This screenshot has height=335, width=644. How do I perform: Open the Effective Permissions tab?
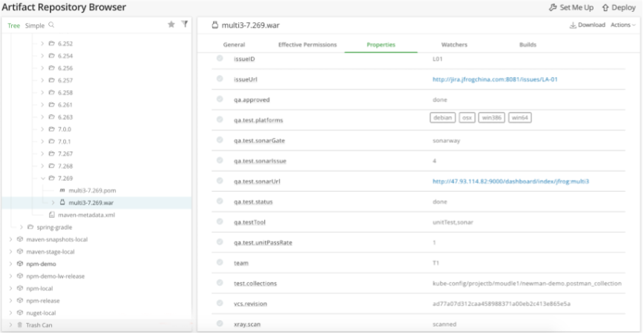pyautogui.click(x=307, y=44)
